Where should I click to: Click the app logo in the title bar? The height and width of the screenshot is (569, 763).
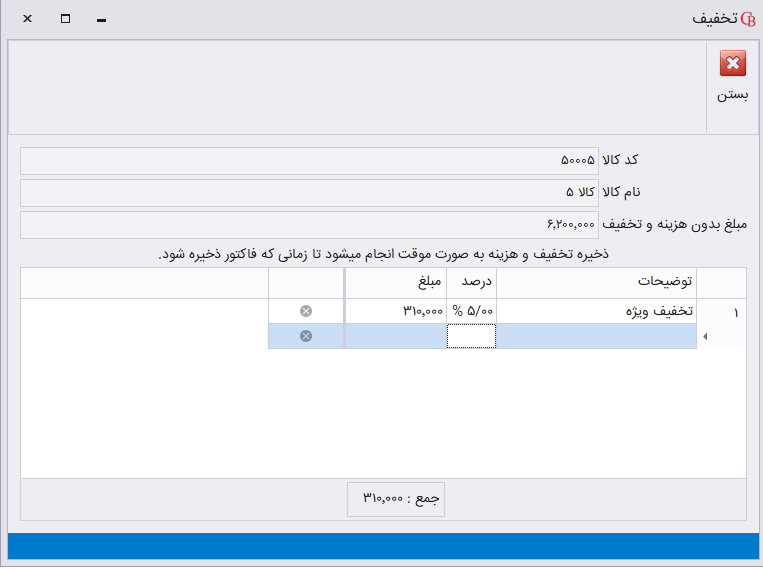coord(747,19)
